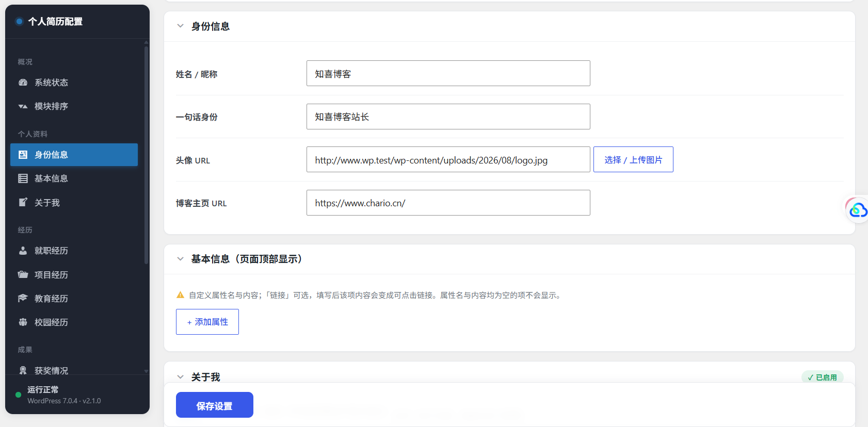The height and width of the screenshot is (427, 868).
Task: Click the 一句话身份 field label
Action: coord(197,117)
